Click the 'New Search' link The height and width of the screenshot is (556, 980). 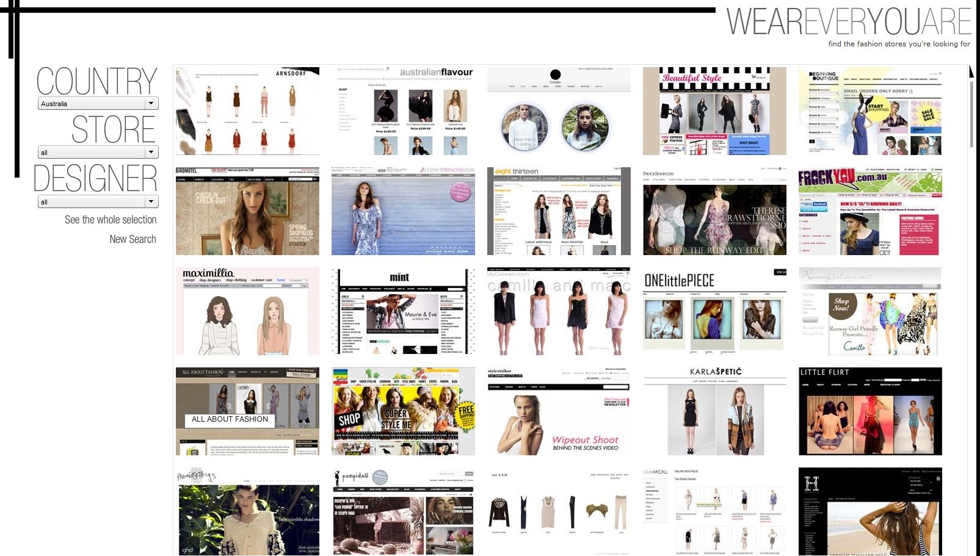132,239
